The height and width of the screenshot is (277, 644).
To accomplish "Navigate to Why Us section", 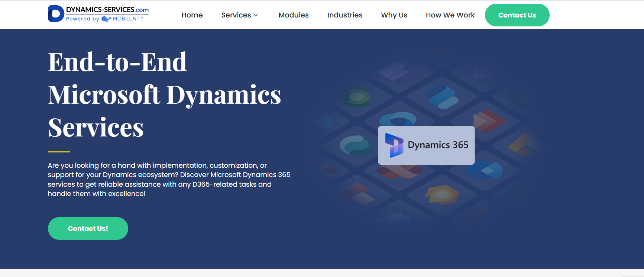I will tap(394, 15).
